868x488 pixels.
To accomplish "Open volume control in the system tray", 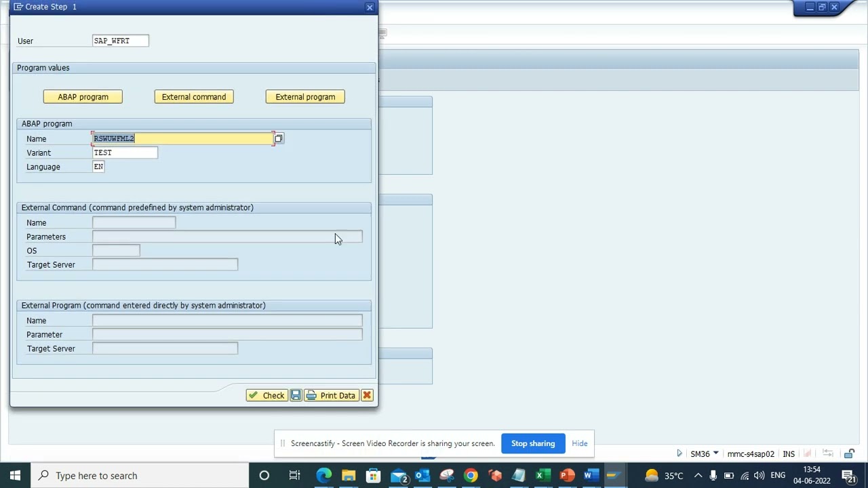I will click(x=759, y=476).
